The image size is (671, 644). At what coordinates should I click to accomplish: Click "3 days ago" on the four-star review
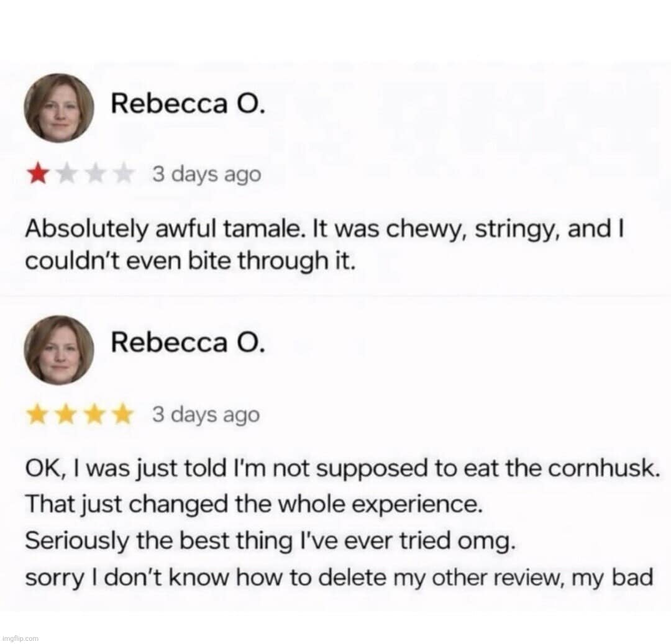pyautogui.click(x=206, y=415)
